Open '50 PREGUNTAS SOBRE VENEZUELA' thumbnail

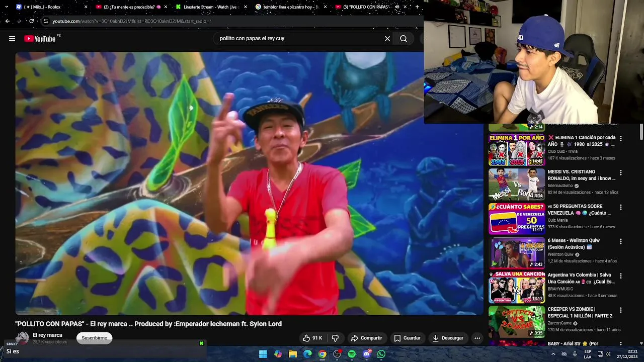coord(517,219)
